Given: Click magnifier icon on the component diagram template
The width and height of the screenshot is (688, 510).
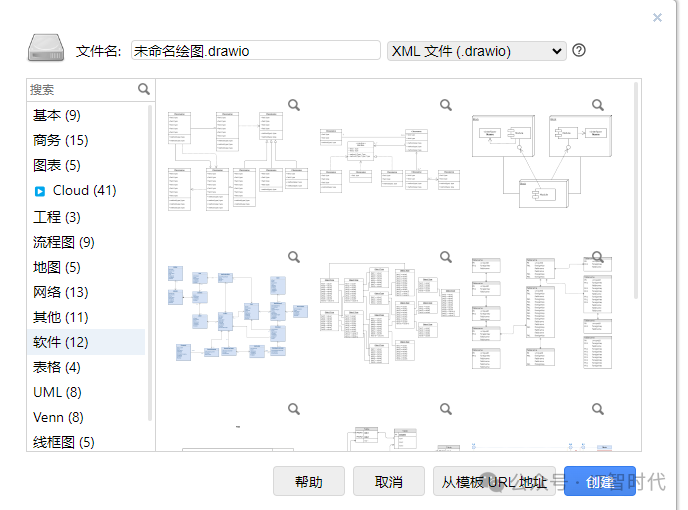Looking at the screenshot, I should point(598,105).
